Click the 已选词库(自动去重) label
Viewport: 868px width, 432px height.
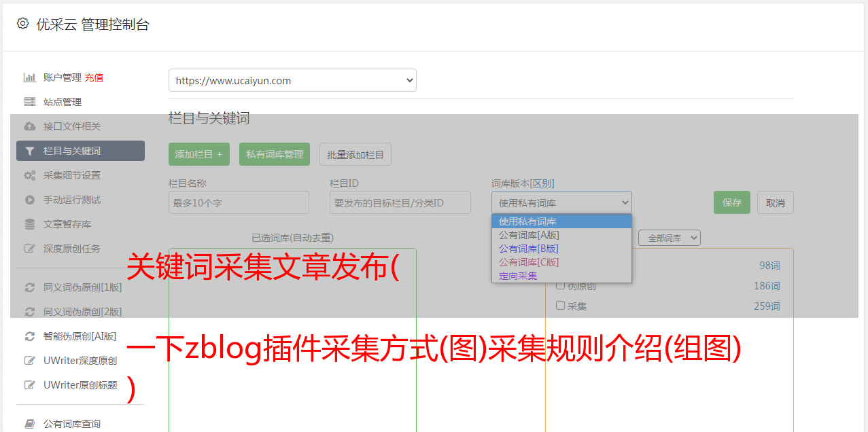pyautogui.click(x=292, y=238)
